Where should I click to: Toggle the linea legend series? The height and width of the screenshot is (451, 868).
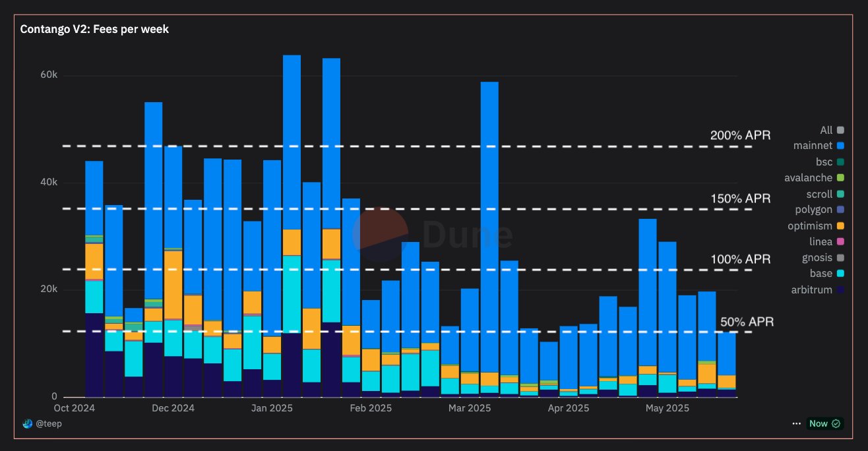pyautogui.click(x=826, y=241)
